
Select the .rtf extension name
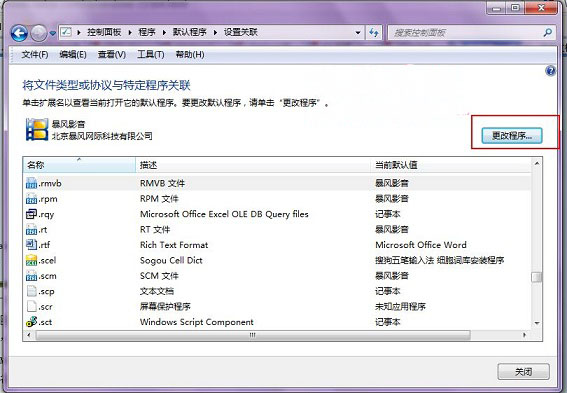coord(44,245)
